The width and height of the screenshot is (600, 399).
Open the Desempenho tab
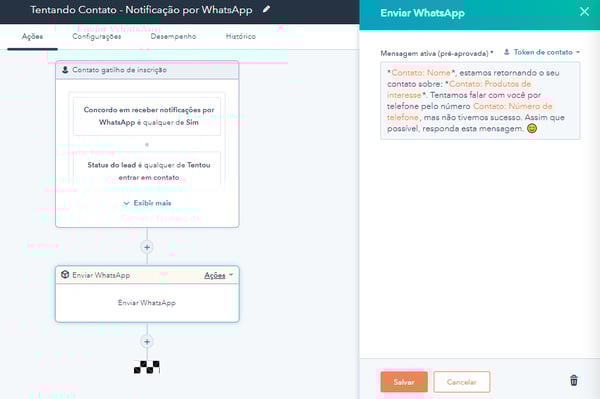pos(173,36)
